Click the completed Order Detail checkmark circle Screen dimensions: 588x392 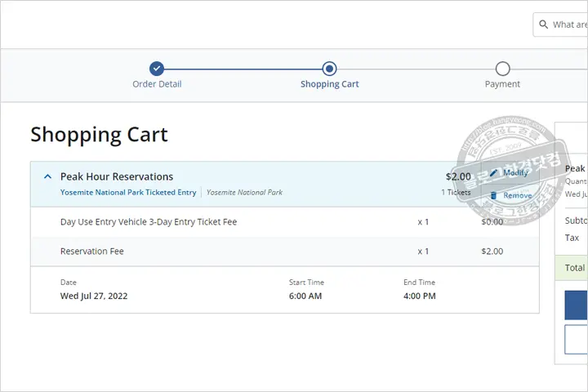157,69
